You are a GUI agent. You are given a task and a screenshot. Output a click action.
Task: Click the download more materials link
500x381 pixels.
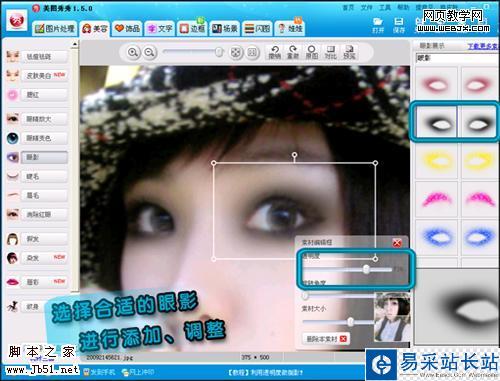[483, 46]
